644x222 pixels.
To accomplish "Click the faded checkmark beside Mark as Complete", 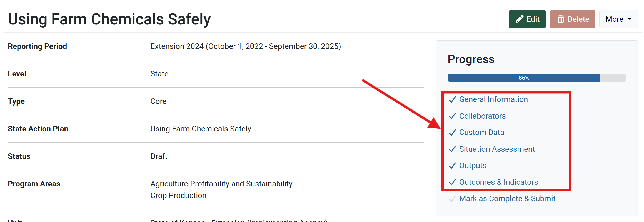I will 452,199.
